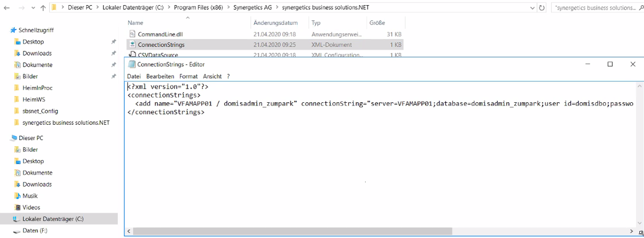Viewport: 644px width, 238px height.
Task: Open Desktop under Schnellzugriff
Action: 33,42
